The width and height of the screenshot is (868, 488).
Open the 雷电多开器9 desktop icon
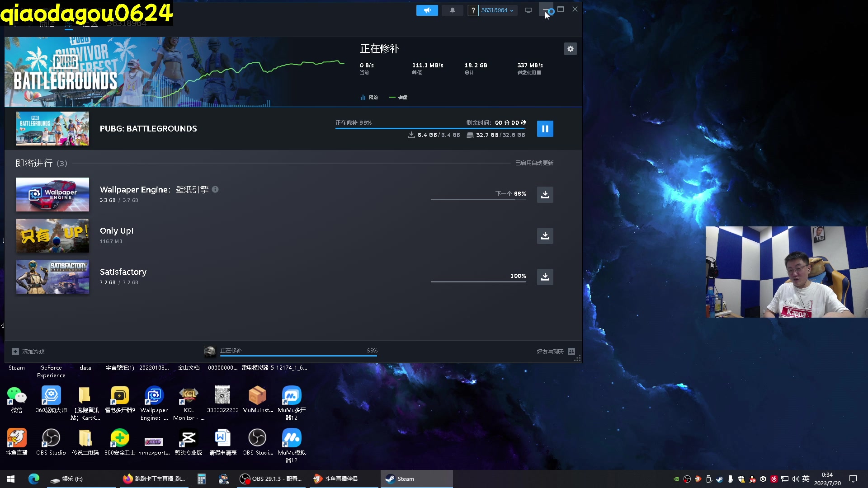[120, 400]
